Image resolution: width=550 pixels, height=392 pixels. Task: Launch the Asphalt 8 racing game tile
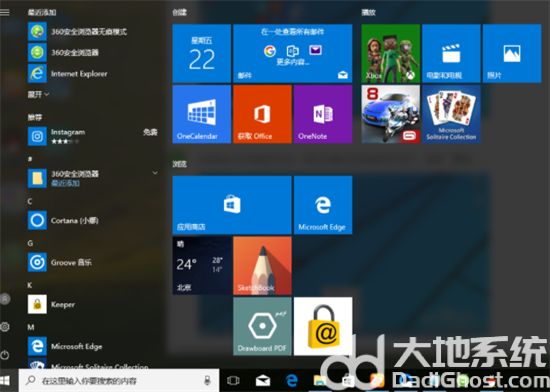click(x=390, y=114)
